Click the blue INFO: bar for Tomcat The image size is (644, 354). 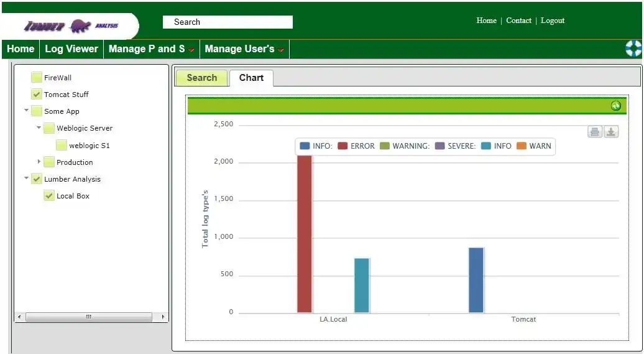click(x=476, y=280)
